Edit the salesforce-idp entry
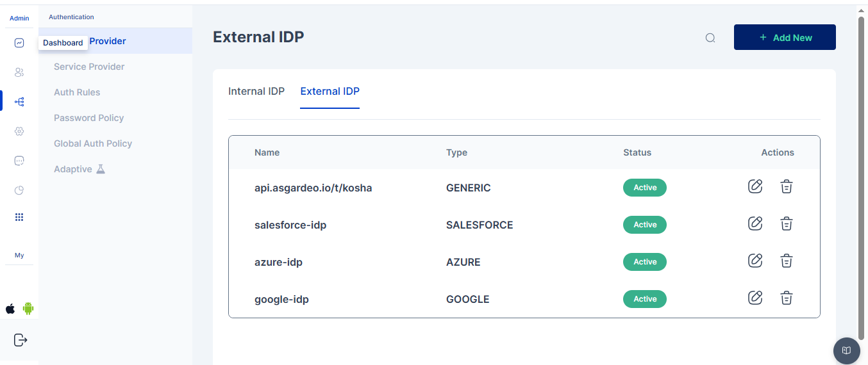This screenshot has width=868, height=365. pos(755,223)
